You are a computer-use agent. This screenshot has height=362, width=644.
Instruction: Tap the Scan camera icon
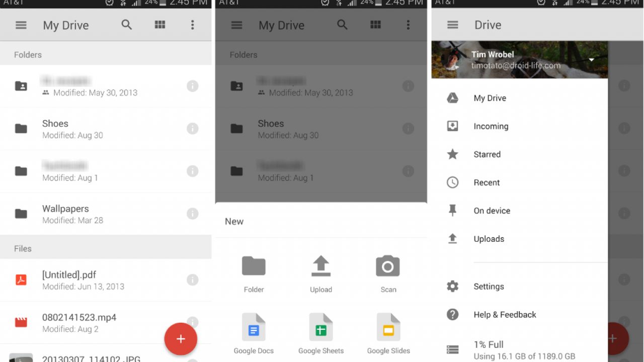tap(388, 267)
